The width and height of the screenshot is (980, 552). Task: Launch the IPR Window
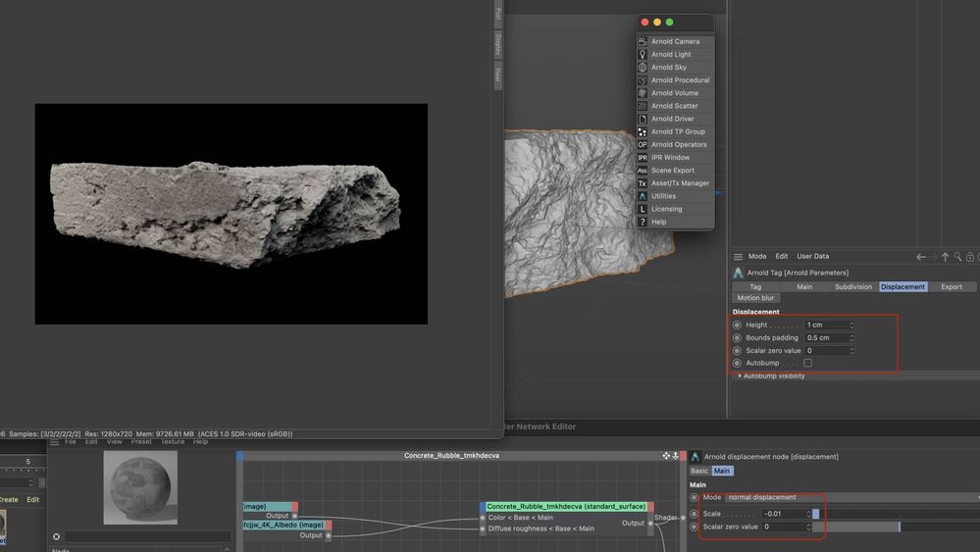[x=675, y=157]
